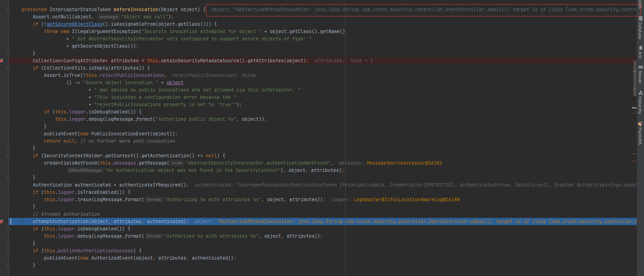The image size is (644, 276).
Task: Toggle breakpoint on the Collection<ConfigAttribute> attributes line
Action: pyautogui.click(x=1, y=61)
